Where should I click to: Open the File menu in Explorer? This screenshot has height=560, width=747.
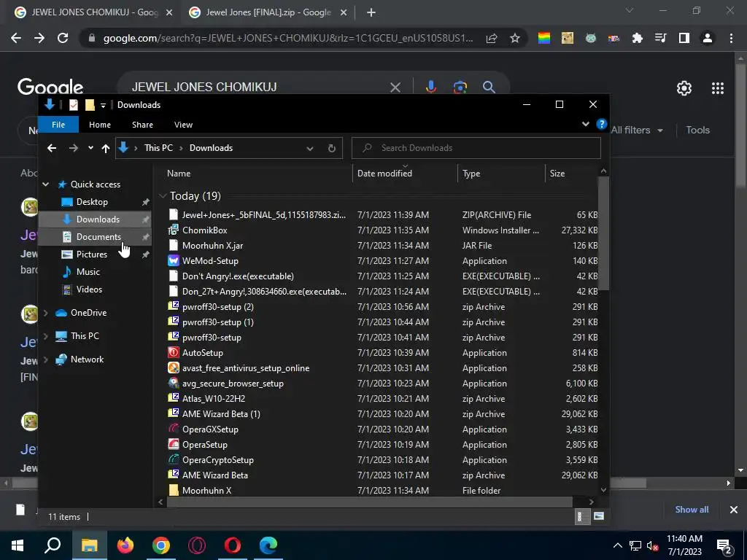(x=58, y=125)
